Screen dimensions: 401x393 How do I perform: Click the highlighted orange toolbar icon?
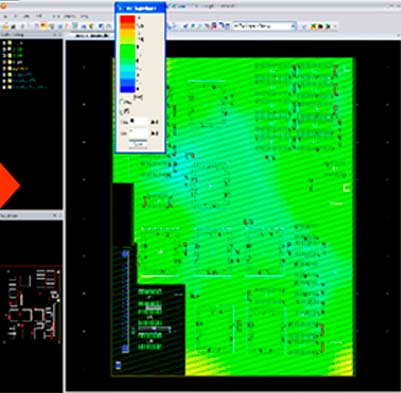point(44,26)
